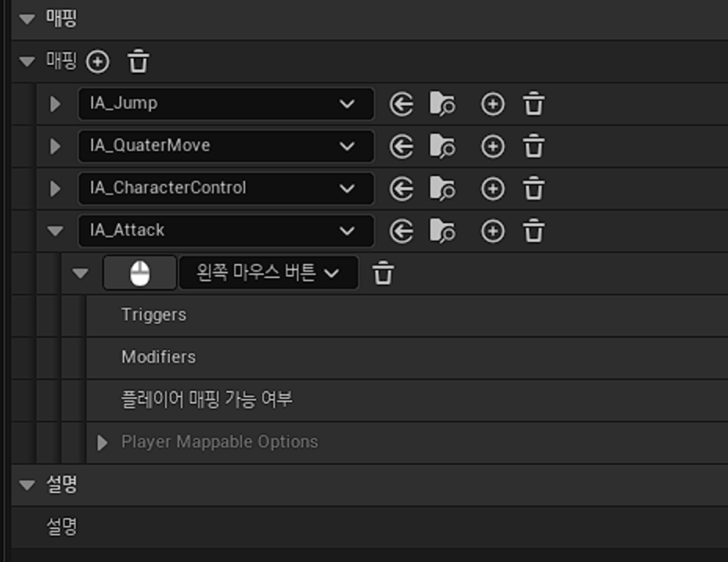The image size is (728, 562).
Task: Browse to IA_CharacterControl in Content Browser
Action: [442, 189]
